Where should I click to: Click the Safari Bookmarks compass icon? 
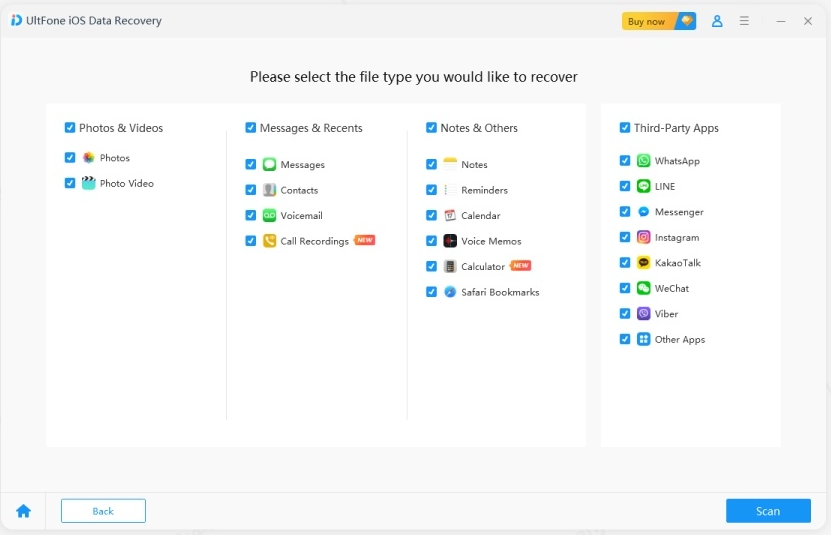point(450,292)
